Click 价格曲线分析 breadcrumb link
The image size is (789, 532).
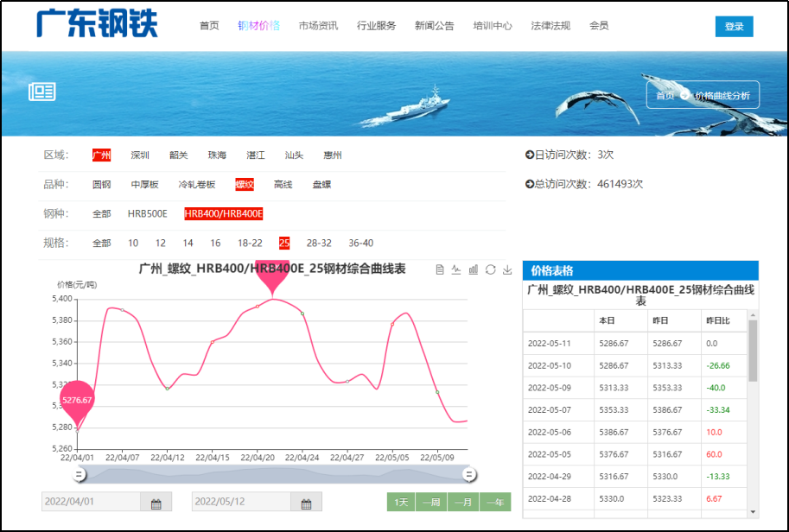[x=722, y=96]
